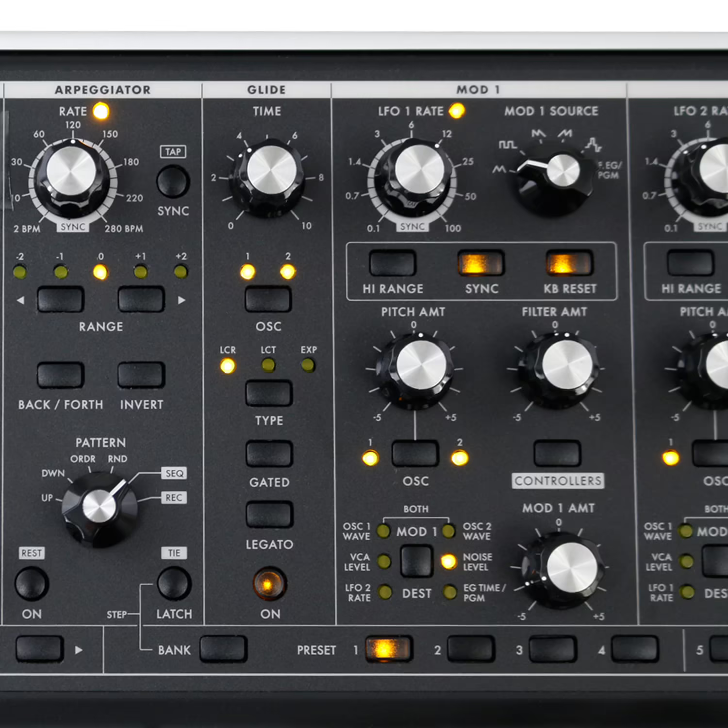Image resolution: width=728 pixels, height=728 pixels.
Task: Enable the Glide Legato button
Action: 269,514
